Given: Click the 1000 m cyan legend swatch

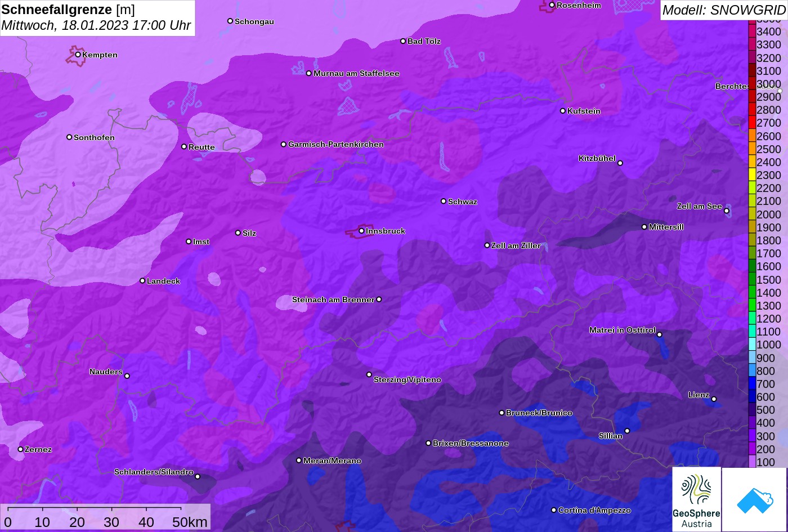Looking at the screenshot, I should point(752,344).
